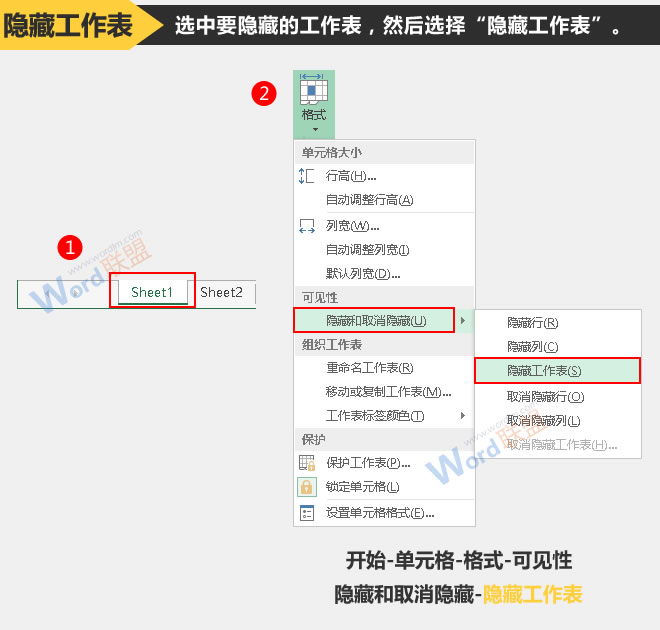Click the 保护 section header
660x630 pixels.
click(385, 440)
